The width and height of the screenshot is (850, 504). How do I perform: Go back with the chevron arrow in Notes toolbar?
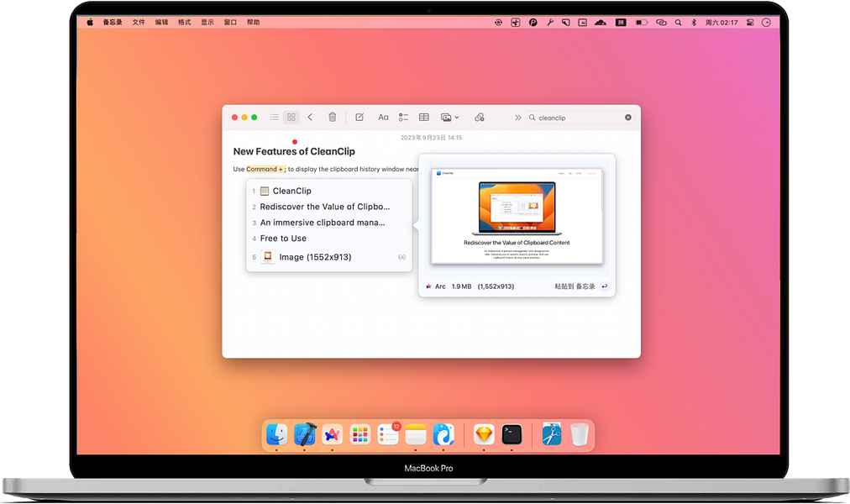coord(310,117)
